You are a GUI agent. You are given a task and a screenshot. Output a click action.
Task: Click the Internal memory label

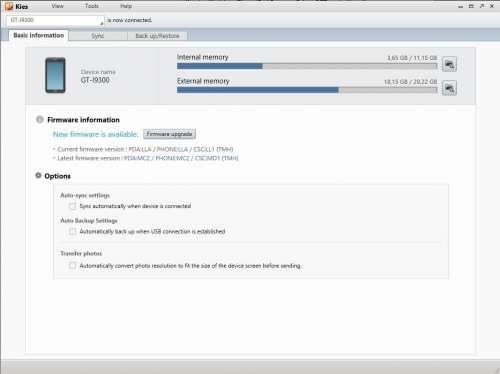pyautogui.click(x=203, y=57)
